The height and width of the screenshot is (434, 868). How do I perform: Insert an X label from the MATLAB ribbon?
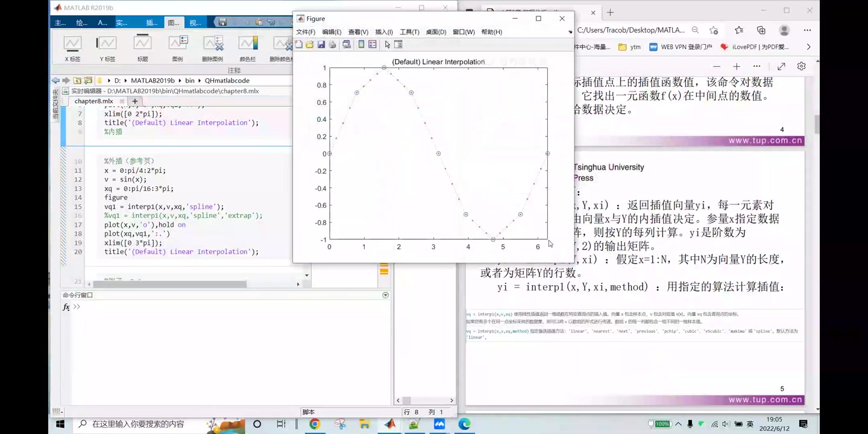point(72,49)
